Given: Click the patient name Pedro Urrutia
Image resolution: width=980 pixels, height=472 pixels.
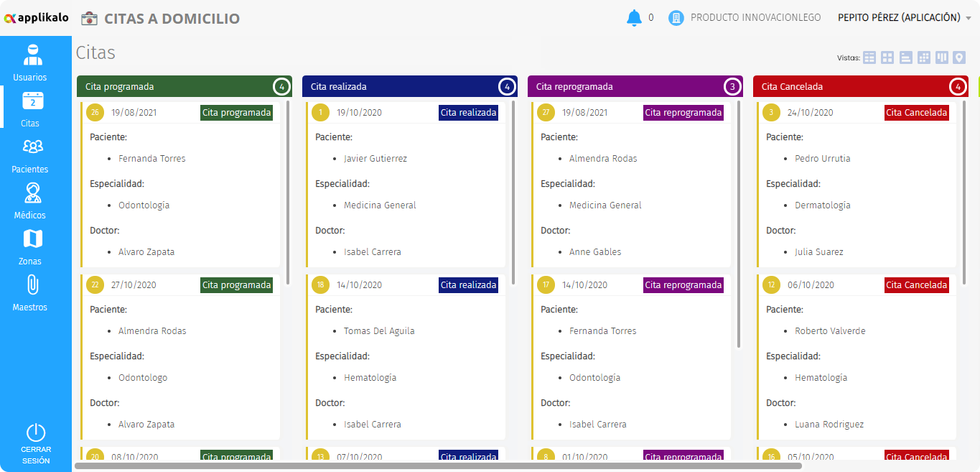Looking at the screenshot, I should (823, 159).
